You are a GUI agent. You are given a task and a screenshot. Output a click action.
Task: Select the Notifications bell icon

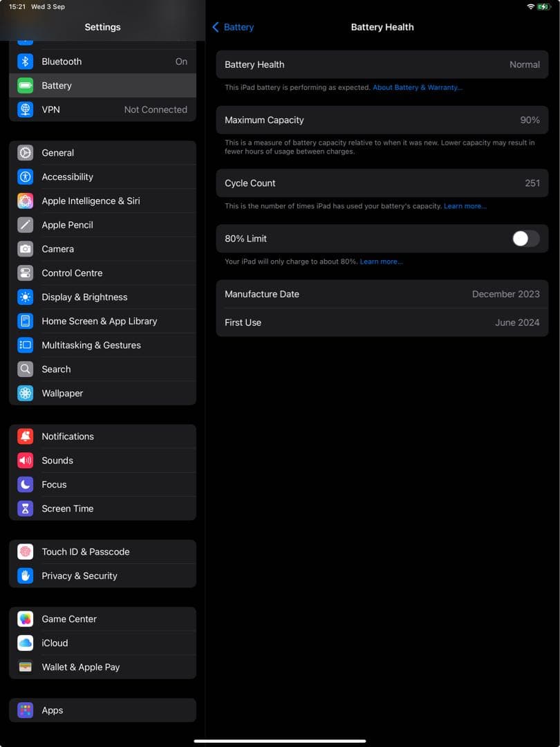point(26,436)
